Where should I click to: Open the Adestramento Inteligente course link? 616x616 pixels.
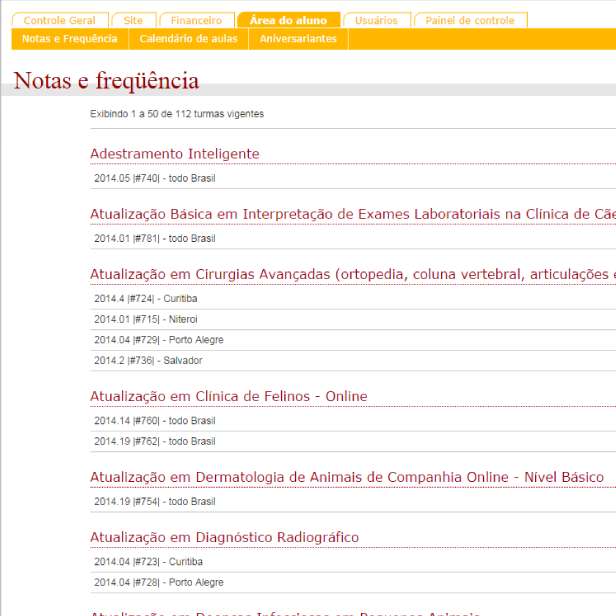coord(174,154)
